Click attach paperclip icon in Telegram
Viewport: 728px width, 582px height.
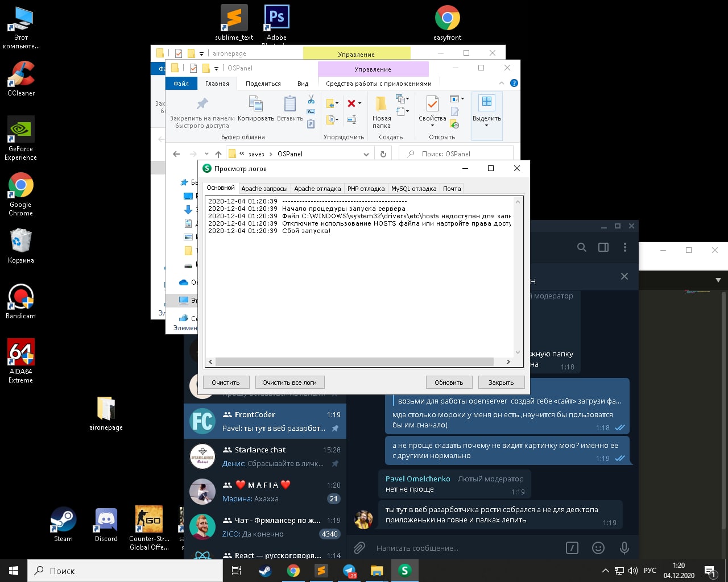click(359, 548)
